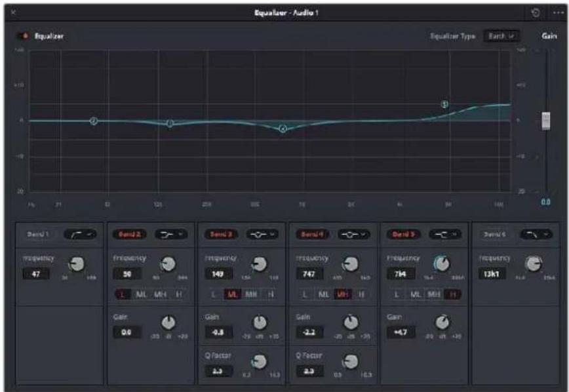Open Band 5 filter shape dropdown
The width and height of the screenshot is (569, 392).
[445, 235]
